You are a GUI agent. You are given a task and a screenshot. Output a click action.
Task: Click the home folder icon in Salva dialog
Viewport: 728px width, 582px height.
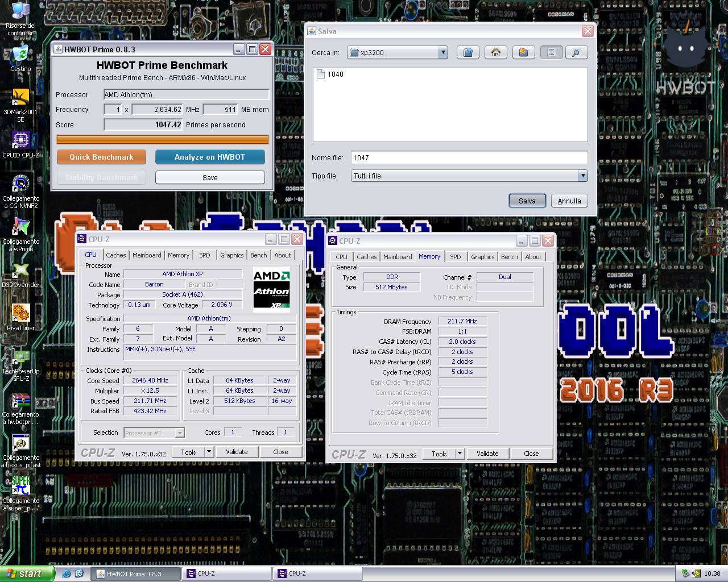pyautogui.click(x=495, y=52)
